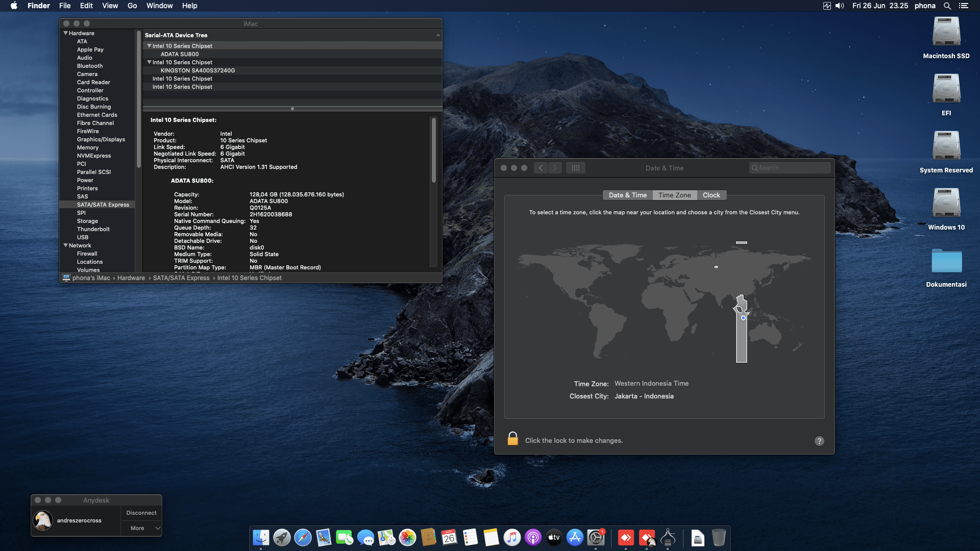Click the lock to allow changes

513,439
